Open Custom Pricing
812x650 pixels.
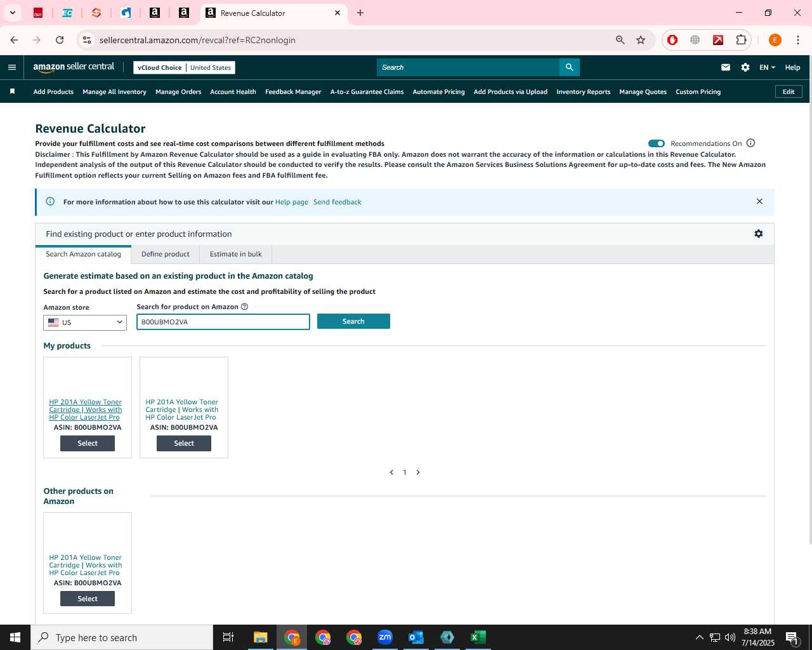[x=698, y=91]
